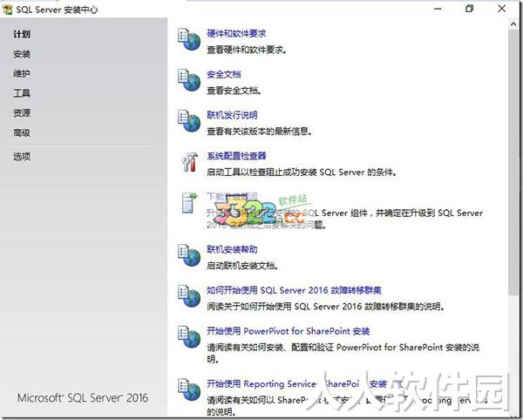Click description 查看硬件和软件要求。
Viewport: 523px width, 420px height.
pos(247,50)
